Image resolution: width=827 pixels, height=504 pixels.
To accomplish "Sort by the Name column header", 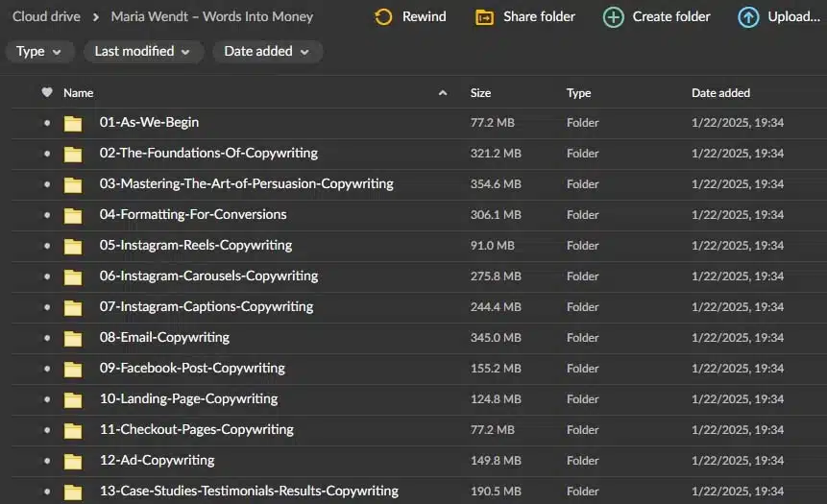I will tap(79, 93).
